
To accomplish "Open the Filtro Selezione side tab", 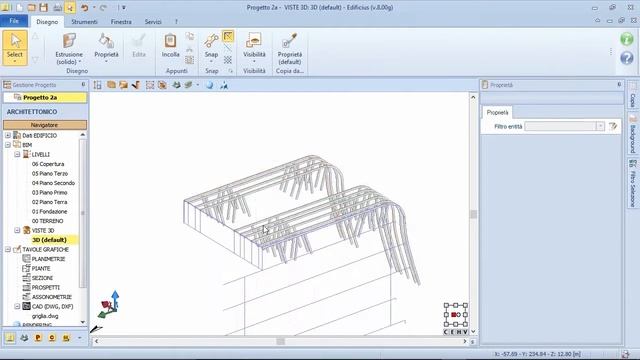I will (x=633, y=184).
